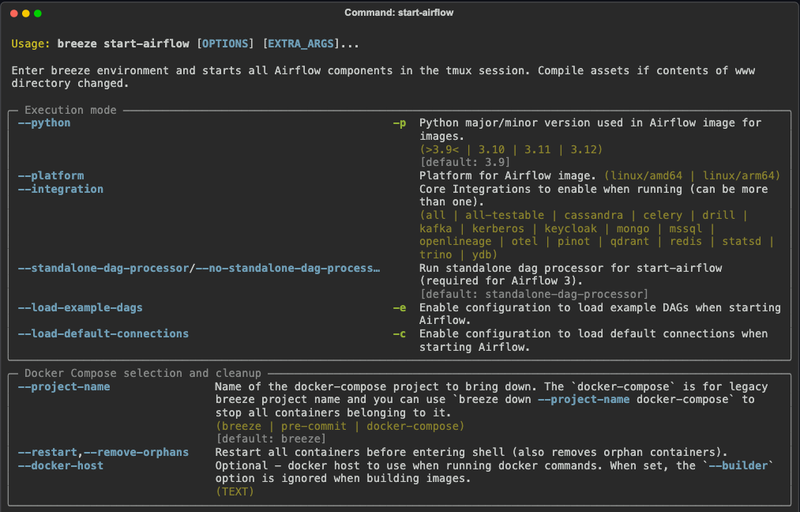Click 'Docker Compose selection and cleanup' heading

pos(143,373)
